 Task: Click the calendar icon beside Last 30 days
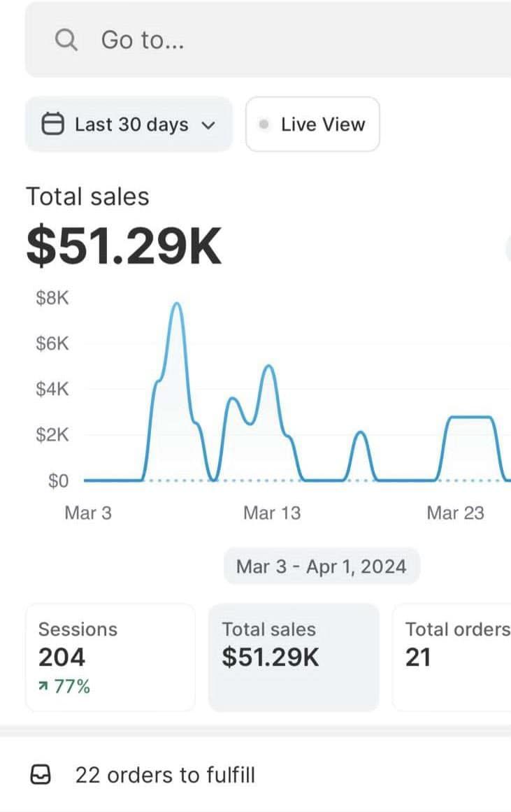coord(53,124)
